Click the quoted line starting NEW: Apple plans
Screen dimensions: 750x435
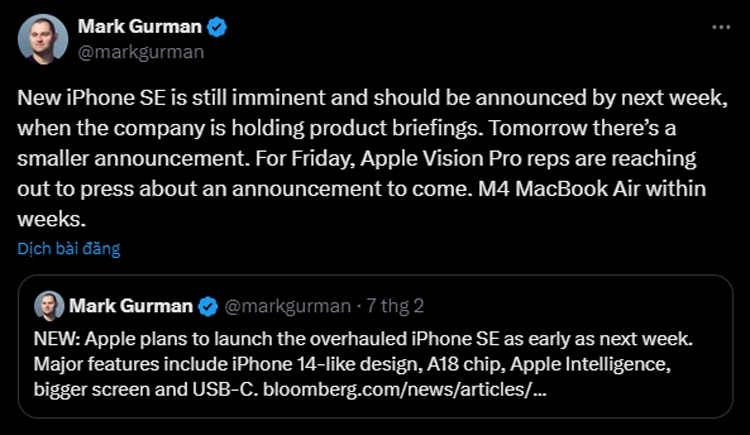363,339
